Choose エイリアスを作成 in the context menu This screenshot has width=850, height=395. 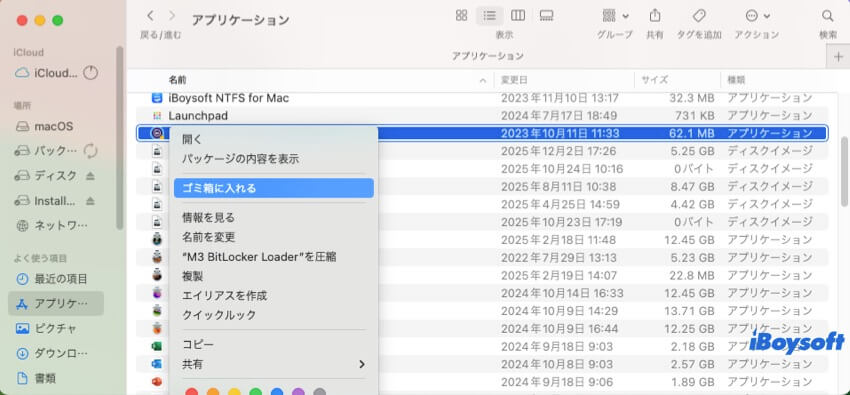tap(274, 295)
